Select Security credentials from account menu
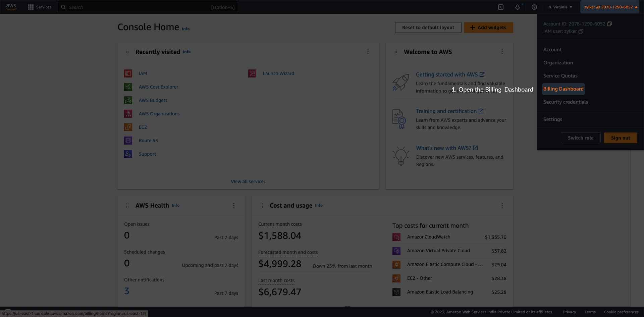The height and width of the screenshot is (317, 644). (x=566, y=102)
